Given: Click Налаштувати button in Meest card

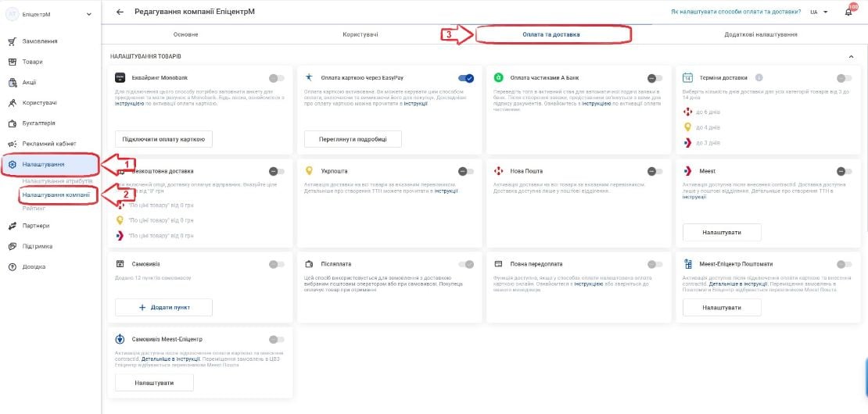Looking at the screenshot, I should (722, 232).
